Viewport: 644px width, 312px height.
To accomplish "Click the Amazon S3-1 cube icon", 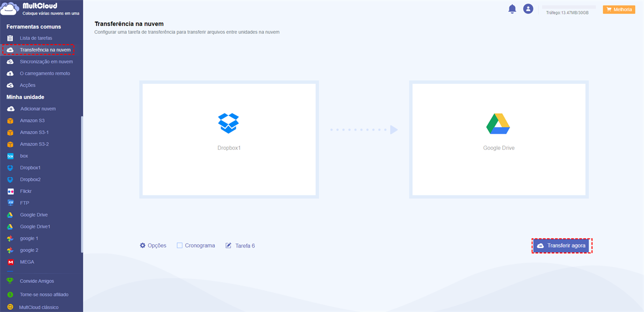I will pyautogui.click(x=10, y=133).
